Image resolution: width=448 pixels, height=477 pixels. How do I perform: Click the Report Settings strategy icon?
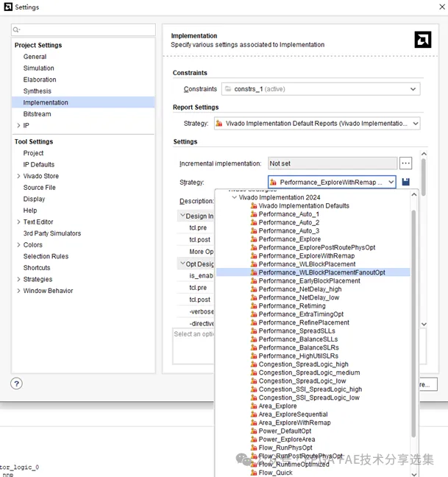(219, 124)
